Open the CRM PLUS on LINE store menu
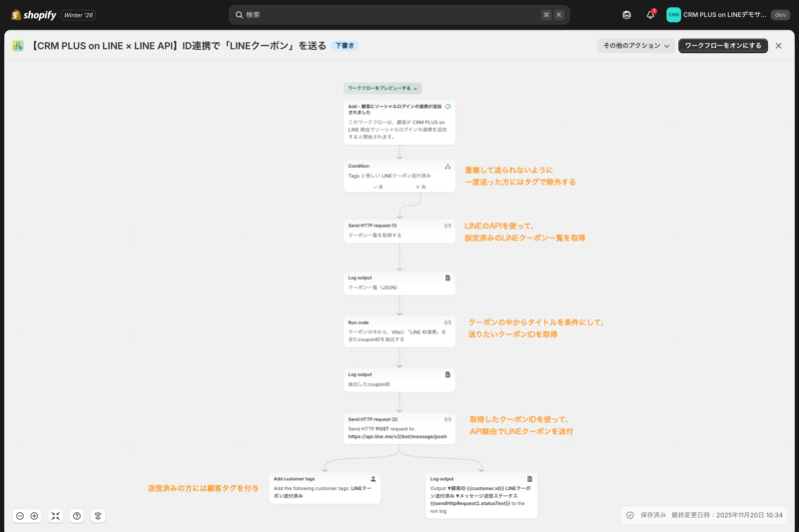799x532 pixels. 728,15
